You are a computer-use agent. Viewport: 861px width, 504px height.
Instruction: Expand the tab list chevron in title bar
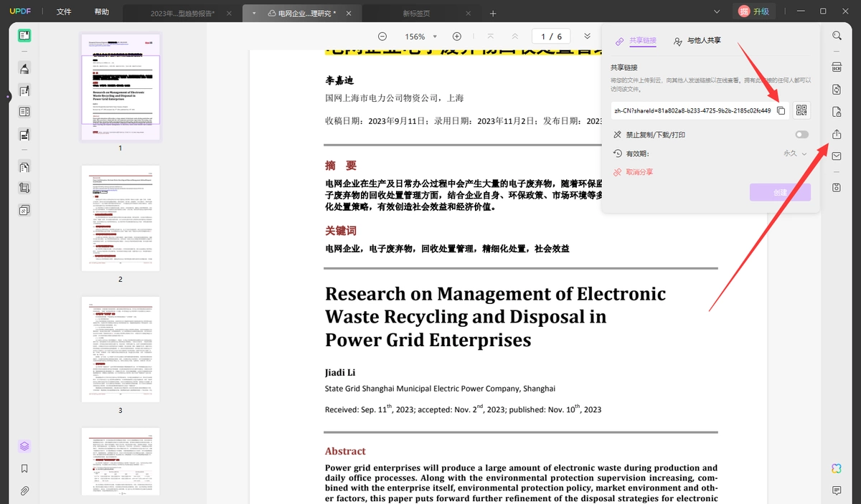pos(716,11)
